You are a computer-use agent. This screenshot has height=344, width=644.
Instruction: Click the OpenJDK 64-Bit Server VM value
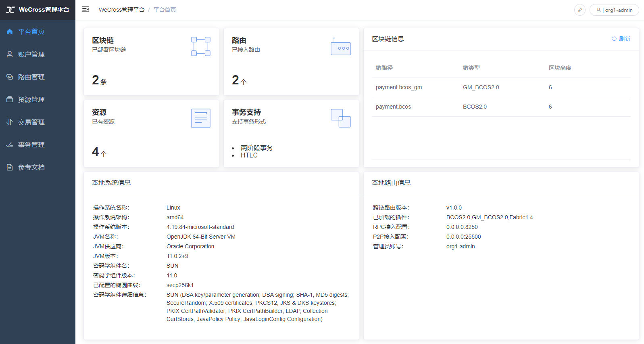201,237
